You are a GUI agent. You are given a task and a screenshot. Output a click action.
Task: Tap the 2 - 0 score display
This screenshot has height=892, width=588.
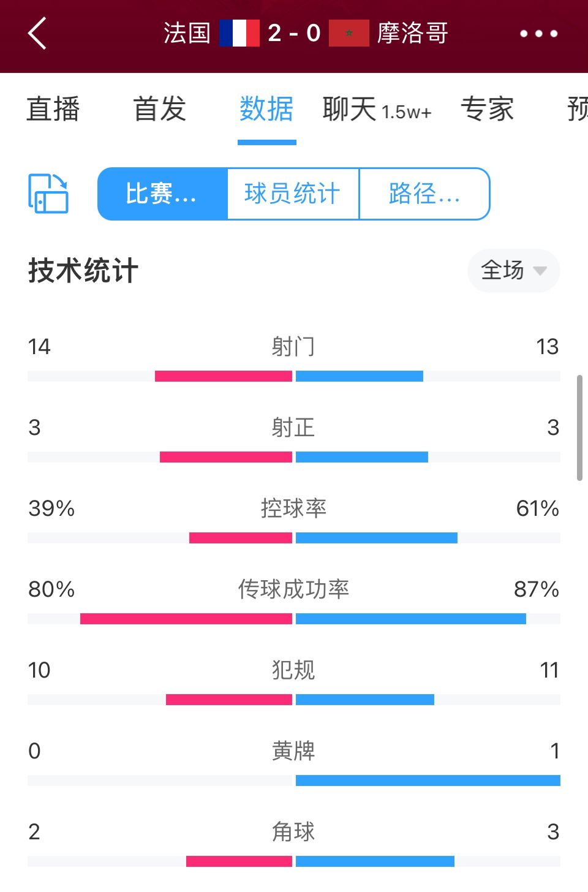tap(294, 33)
